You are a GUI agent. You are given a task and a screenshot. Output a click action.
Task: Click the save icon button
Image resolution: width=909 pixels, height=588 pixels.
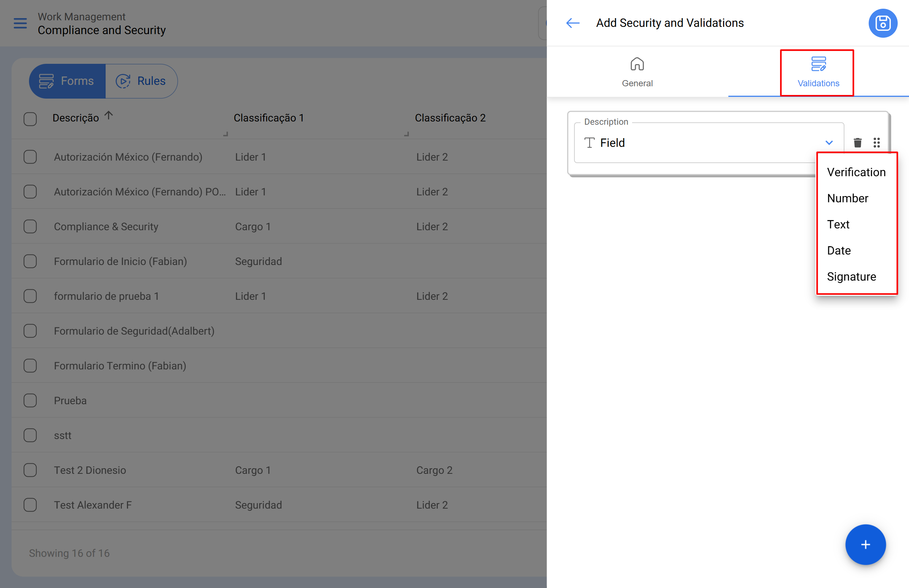coord(882,23)
